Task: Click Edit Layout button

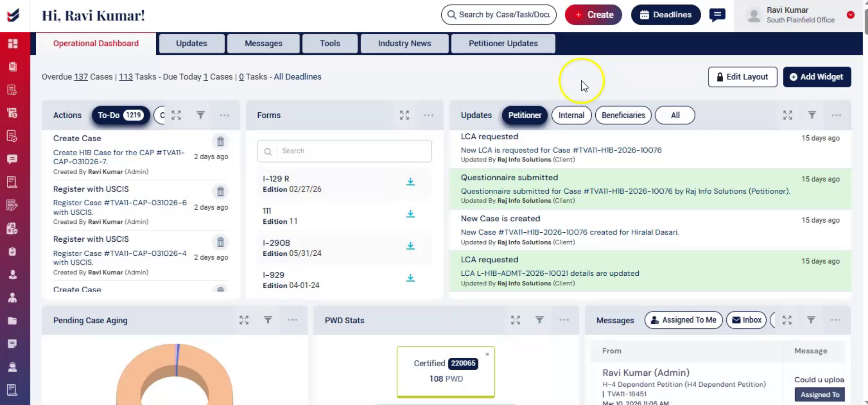Action: click(743, 77)
